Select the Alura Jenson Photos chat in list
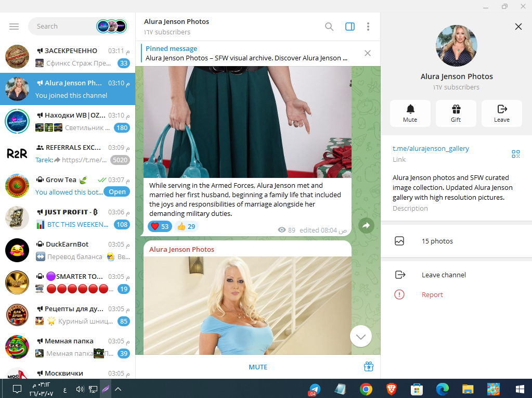The image size is (532, 398). (x=68, y=89)
